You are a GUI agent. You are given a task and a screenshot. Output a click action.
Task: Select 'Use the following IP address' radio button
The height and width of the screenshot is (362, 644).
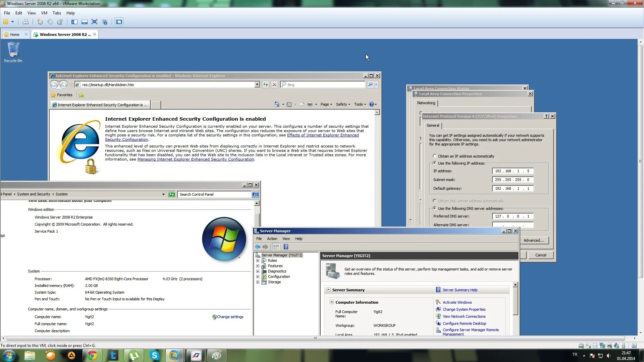pyautogui.click(x=435, y=163)
